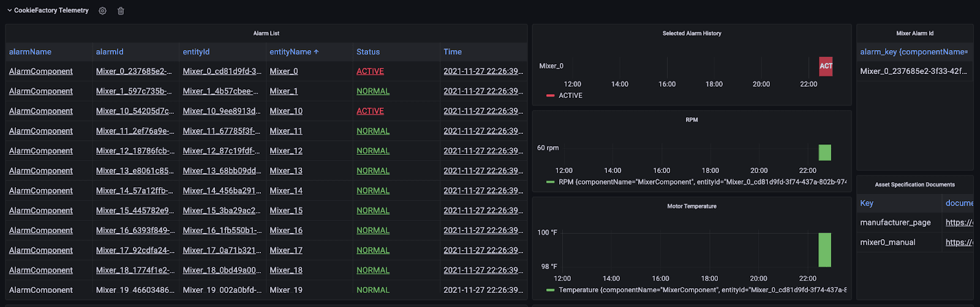
Task: Collapse the CookieFactory Telemetry row
Action: (x=10, y=10)
